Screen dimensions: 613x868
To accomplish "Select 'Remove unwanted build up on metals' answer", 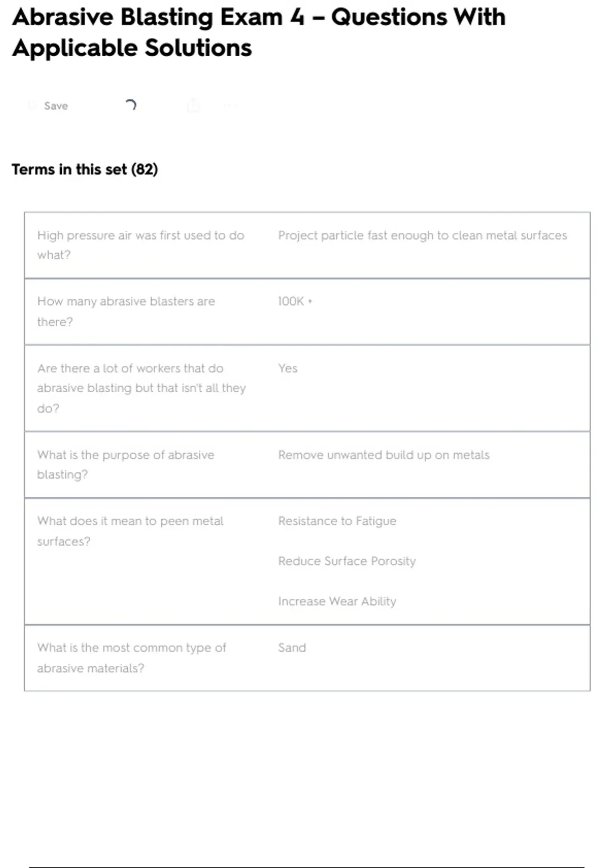I will click(x=384, y=455).
